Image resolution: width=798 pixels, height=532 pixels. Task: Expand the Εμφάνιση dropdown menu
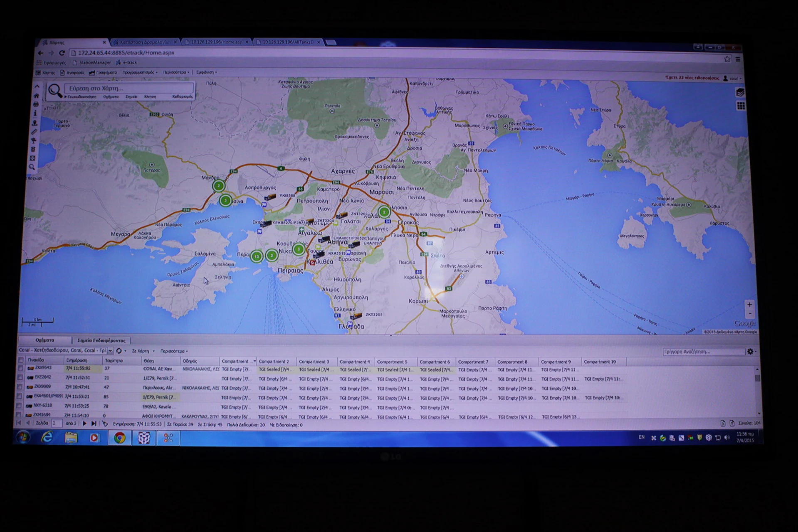coord(206,72)
